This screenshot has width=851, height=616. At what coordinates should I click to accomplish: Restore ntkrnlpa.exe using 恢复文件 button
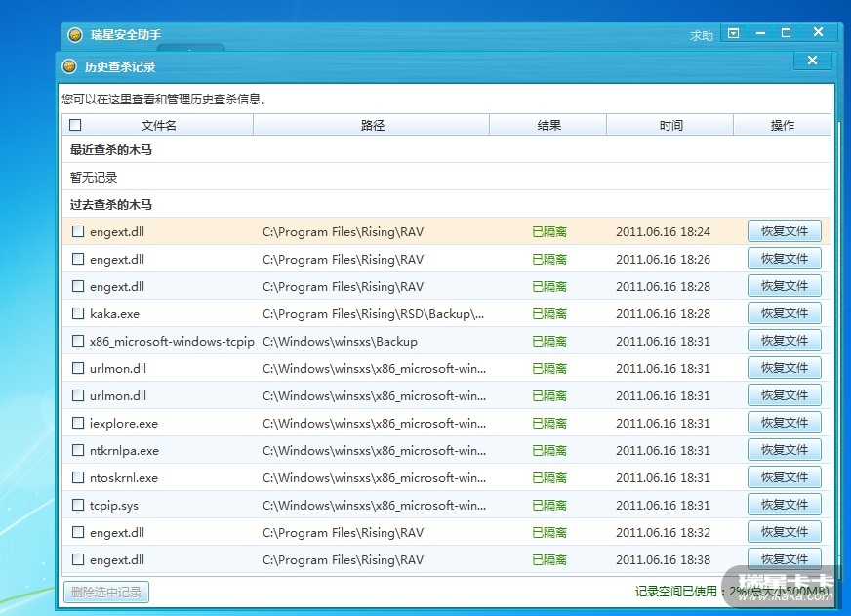[x=784, y=450]
